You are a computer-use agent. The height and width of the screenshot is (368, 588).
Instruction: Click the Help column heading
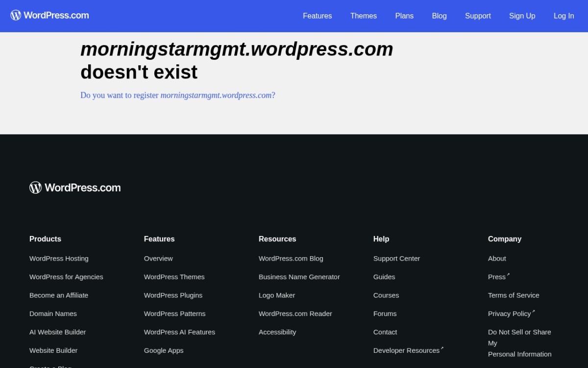tap(381, 239)
